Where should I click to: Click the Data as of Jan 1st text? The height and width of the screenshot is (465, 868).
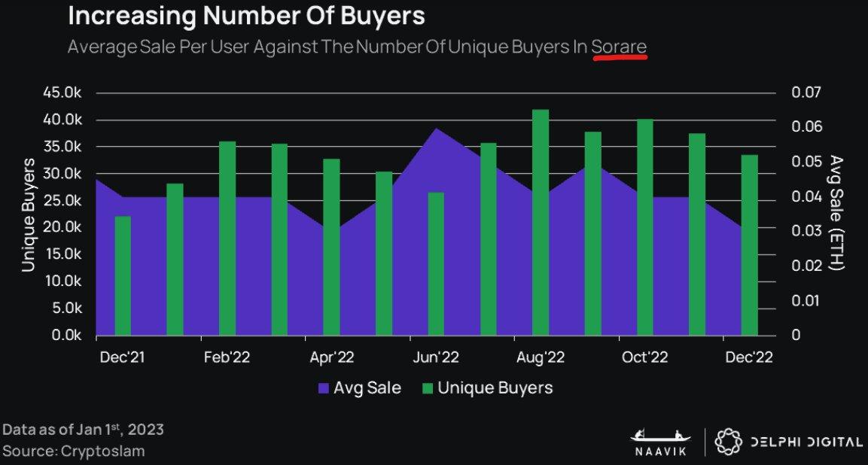pos(82,430)
